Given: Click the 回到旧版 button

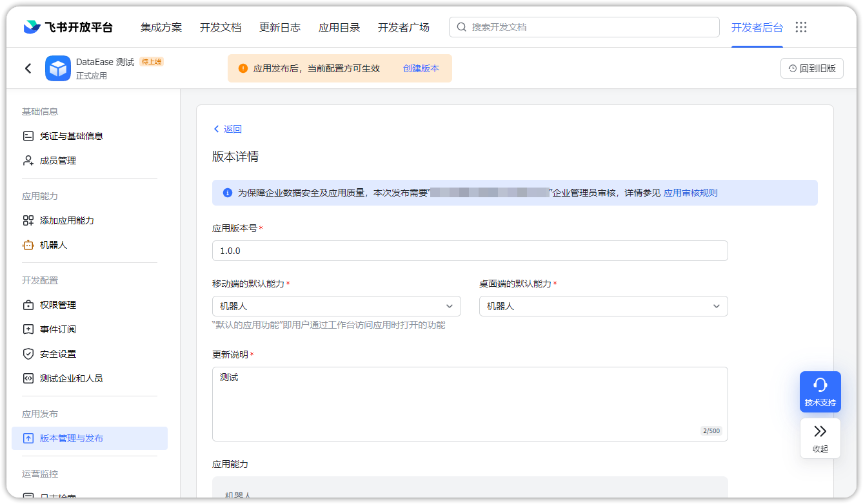Looking at the screenshot, I should (x=812, y=68).
